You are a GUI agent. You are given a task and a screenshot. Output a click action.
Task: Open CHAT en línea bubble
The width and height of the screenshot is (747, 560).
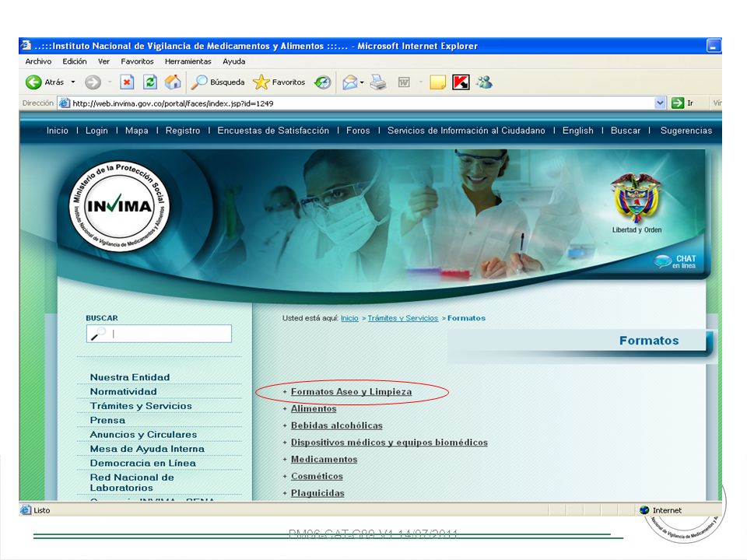click(x=675, y=261)
